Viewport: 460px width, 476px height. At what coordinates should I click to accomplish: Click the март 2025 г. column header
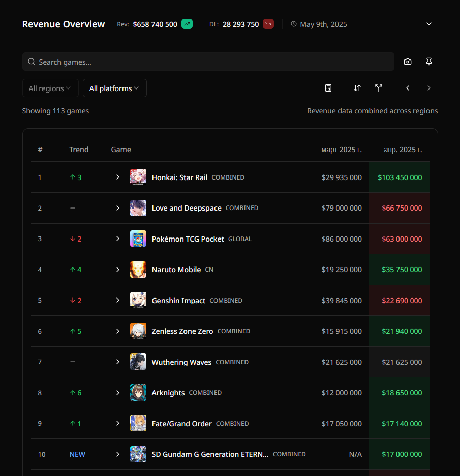(342, 150)
